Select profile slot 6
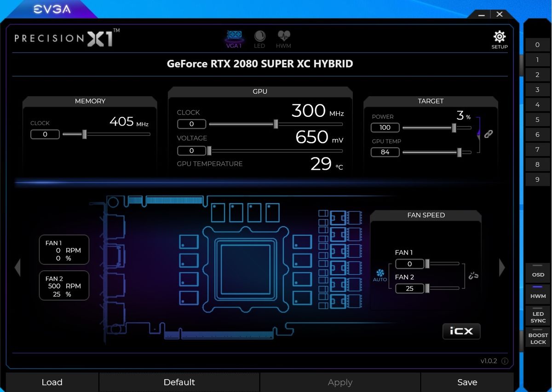Screen dimensions: 552x392 click(537, 134)
